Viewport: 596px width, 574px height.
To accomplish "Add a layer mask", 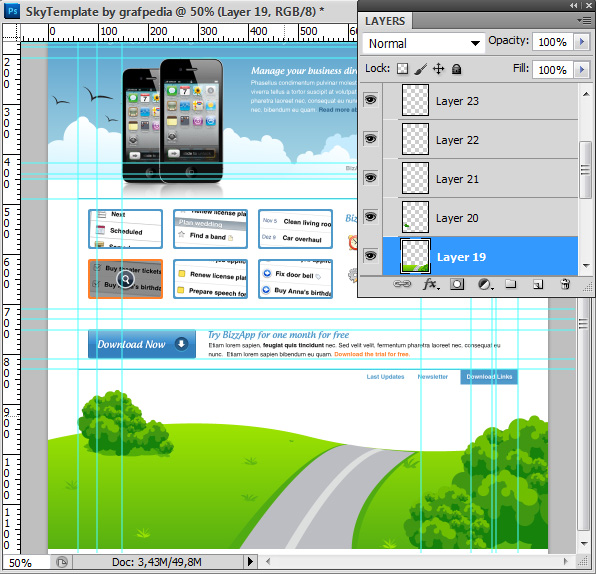I will pos(457,284).
